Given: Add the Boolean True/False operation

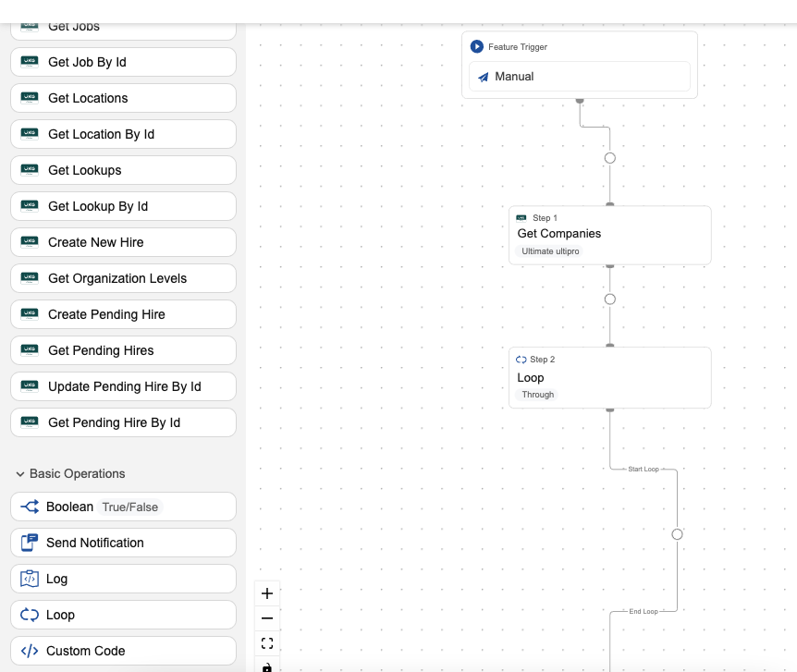Looking at the screenshot, I should pos(124,507).
